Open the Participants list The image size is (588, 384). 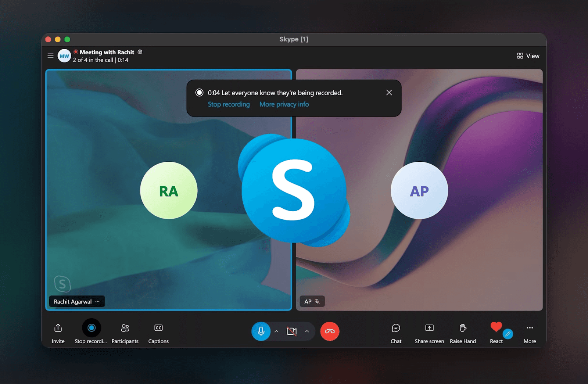tap(125, 333)
